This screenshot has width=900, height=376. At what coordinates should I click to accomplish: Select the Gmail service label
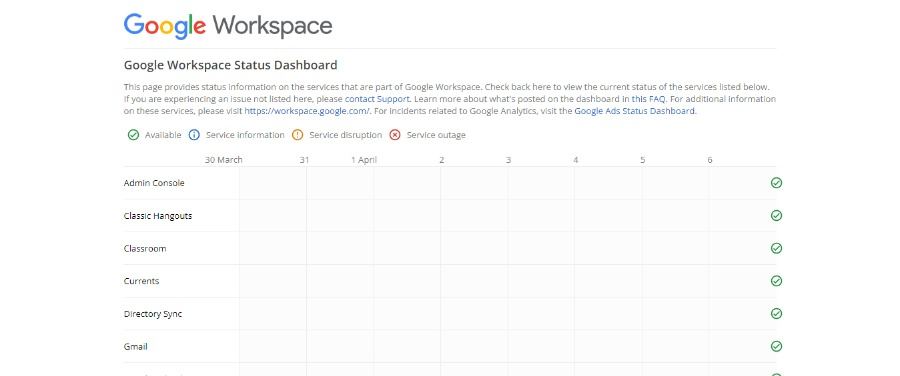(136, 347)
